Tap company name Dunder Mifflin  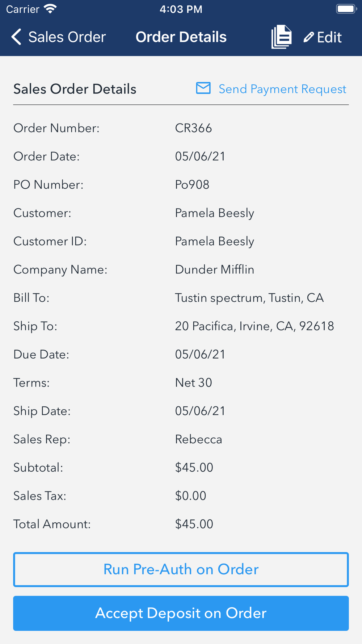214,269
